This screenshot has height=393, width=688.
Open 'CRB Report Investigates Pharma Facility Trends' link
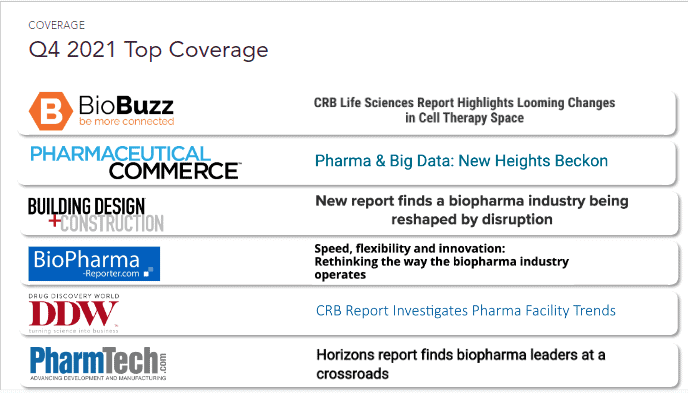point(466,311)
